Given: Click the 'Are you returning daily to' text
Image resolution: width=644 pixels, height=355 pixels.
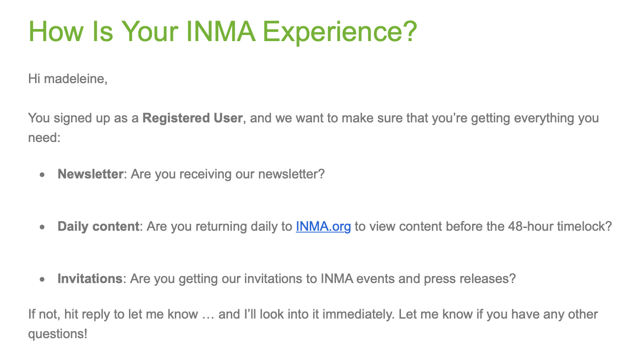Looking at the screenshot, I should 219,227.
